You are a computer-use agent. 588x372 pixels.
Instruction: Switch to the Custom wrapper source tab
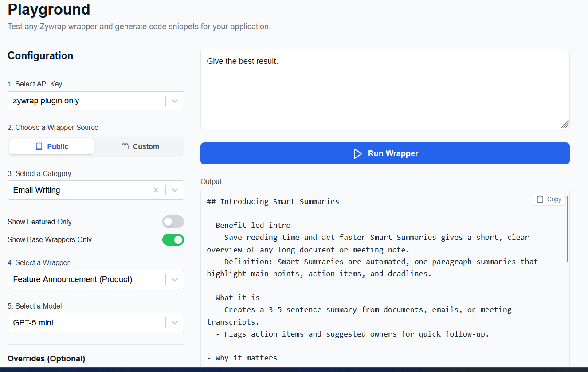[140, 146]
